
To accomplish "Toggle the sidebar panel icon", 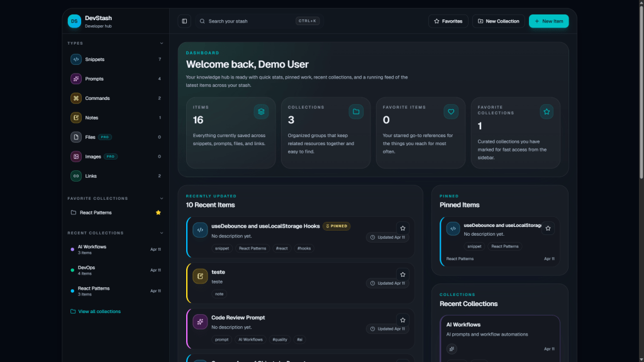I will point(184,21).
